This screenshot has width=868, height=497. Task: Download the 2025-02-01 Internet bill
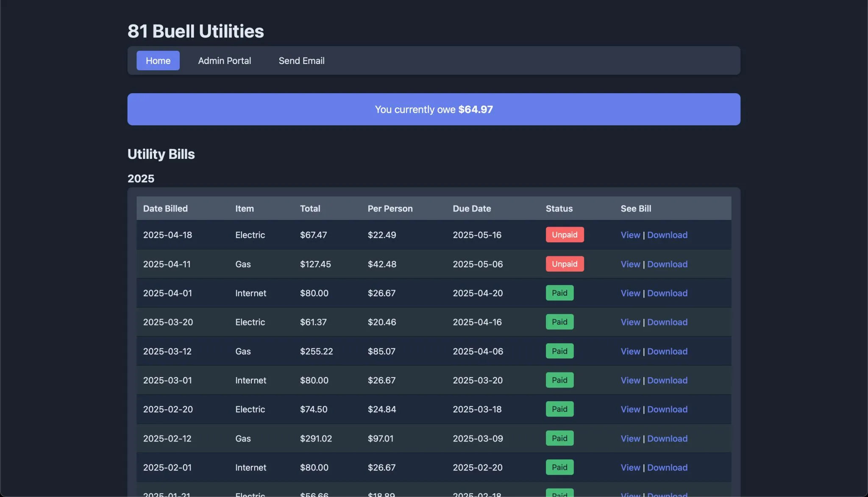[x=667, y=467]
